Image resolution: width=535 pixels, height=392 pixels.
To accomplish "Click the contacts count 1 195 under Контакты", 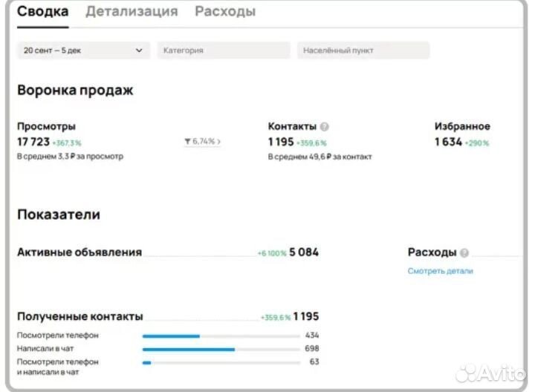I will click(x=281, y=142).
